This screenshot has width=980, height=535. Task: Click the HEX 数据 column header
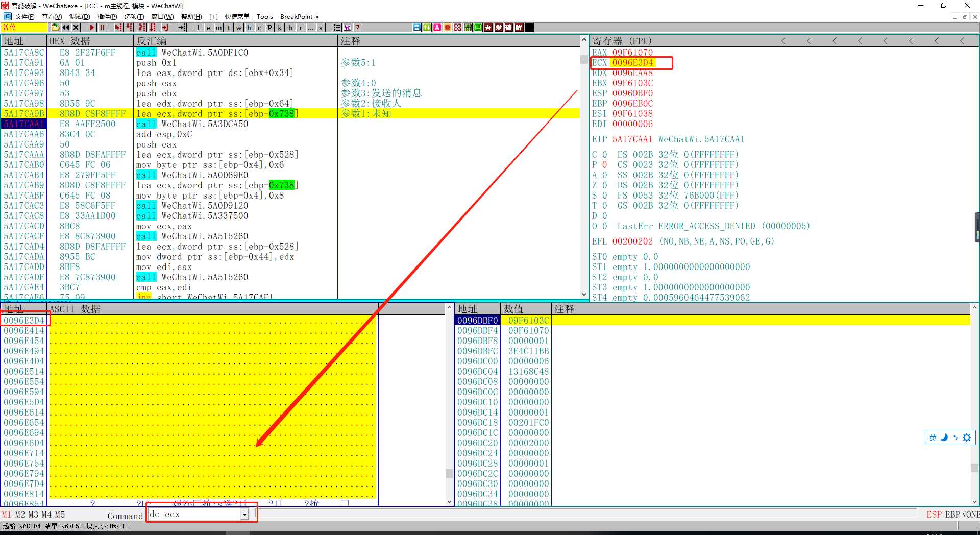click(x=90, y=41)
